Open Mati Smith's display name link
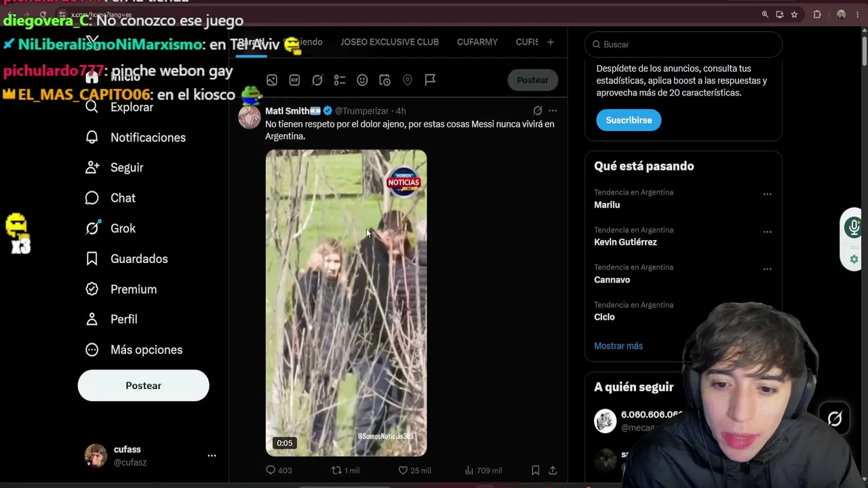This screenshot has height=488, width=868. click(x=293, y=110)
